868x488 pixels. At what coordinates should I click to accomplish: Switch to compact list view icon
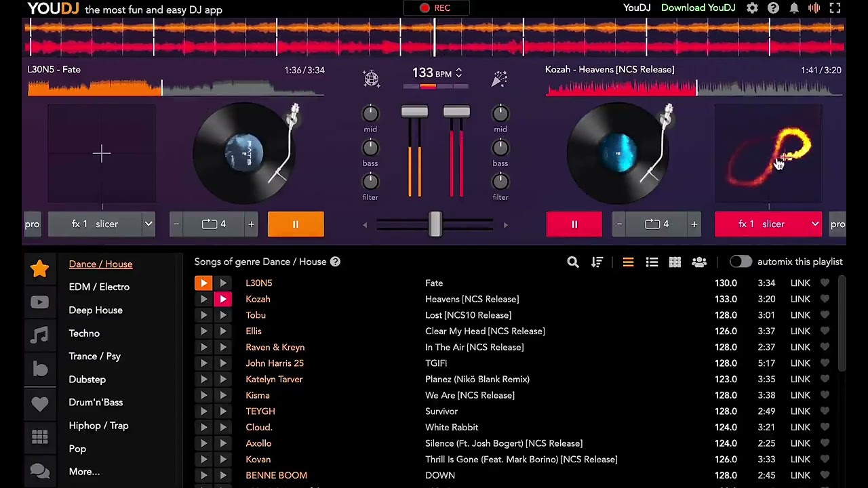(x=628, y=262)
